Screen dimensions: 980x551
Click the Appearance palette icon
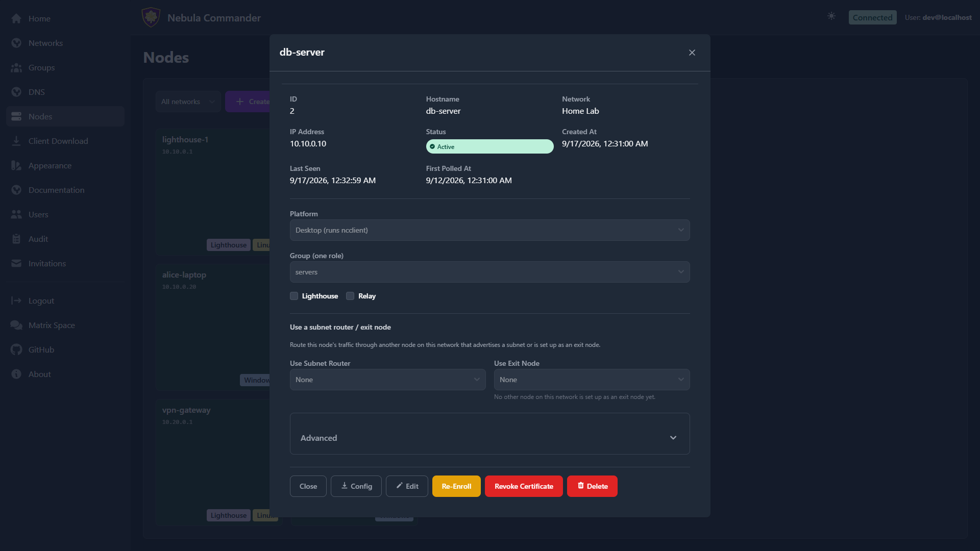pyautogui.click(x=16, y=165)
